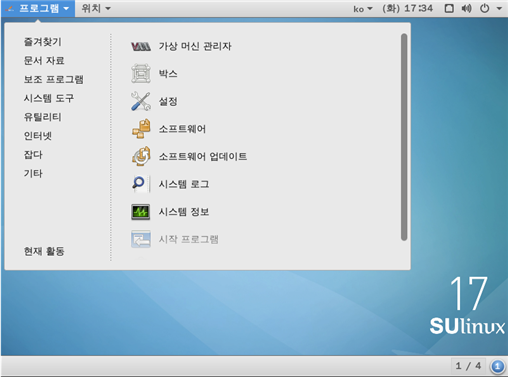Click the application list scrollbar
This screenshot has width=508, height=381.
click(404, 137)
